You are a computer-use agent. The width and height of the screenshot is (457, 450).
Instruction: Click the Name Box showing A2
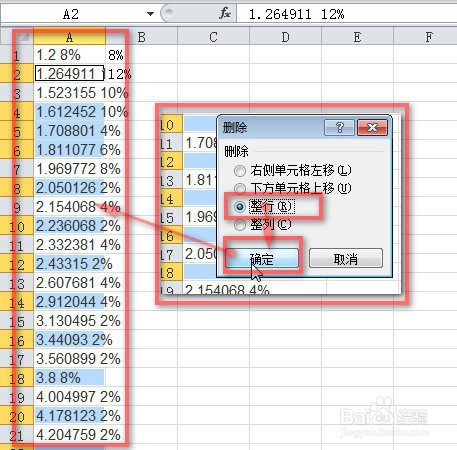click(71, 14)
